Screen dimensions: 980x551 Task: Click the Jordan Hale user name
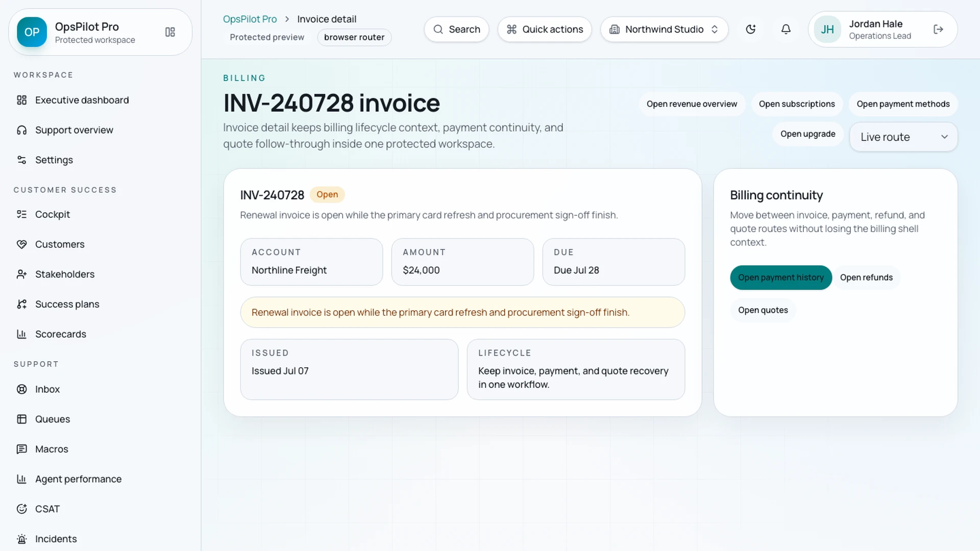point(875,24)
